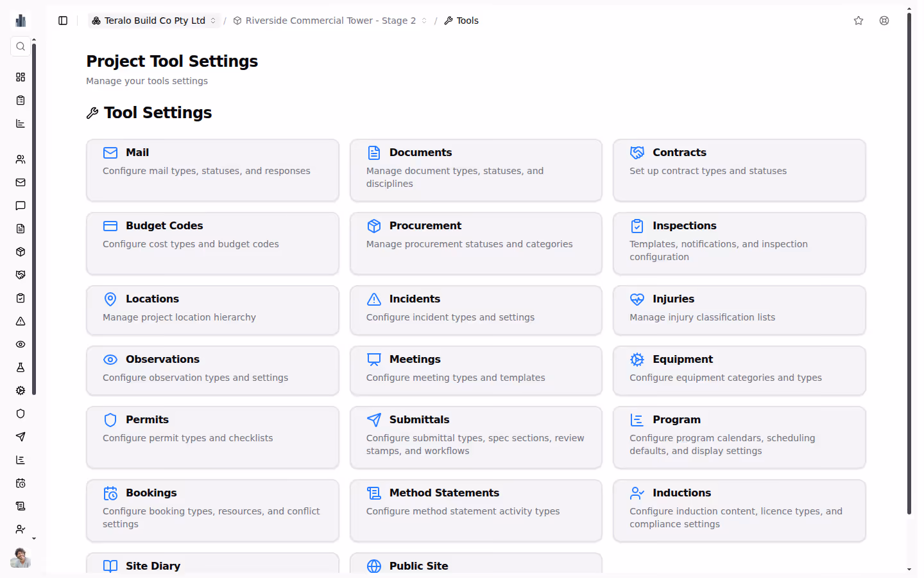Open the Public Site settings card
Image resolution: width=924 pixels, height=578 pixels.
[x=476, y=563]
